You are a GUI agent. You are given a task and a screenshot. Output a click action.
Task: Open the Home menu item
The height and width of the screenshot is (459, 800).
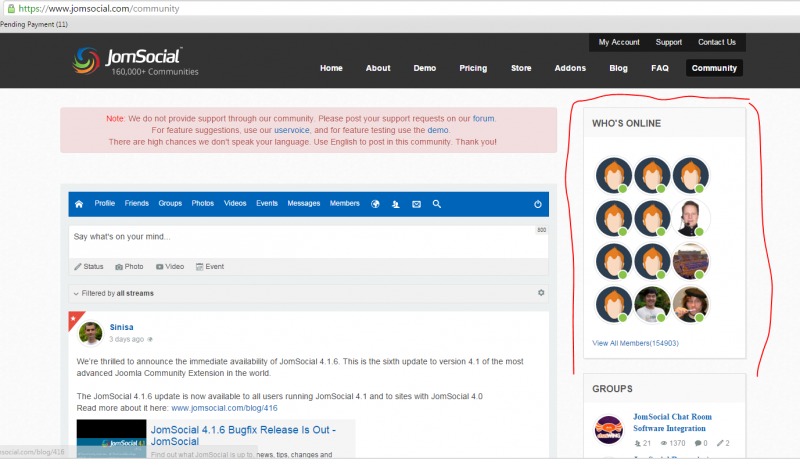(x=331, y=68)
